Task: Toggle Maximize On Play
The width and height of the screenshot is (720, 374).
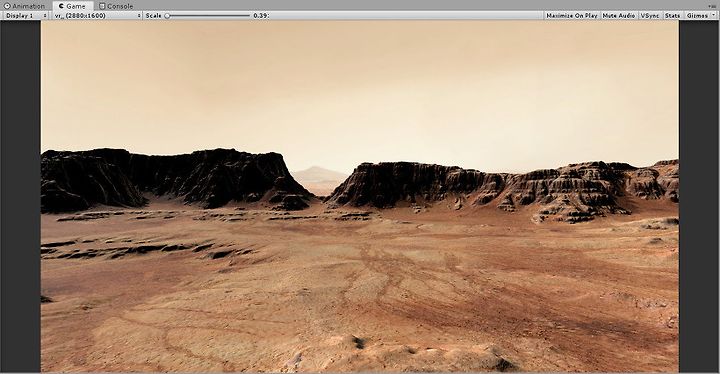Action: tap(572, 16)
